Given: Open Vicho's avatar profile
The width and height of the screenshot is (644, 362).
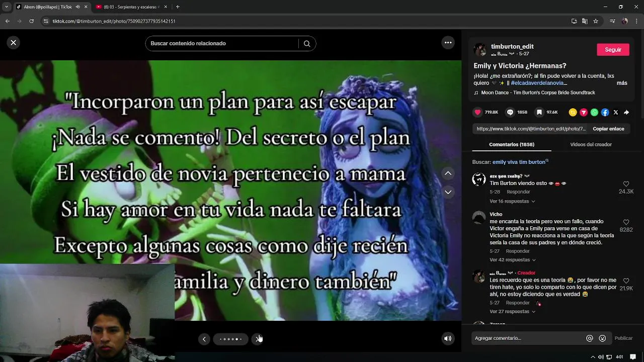Looking at the screenshot, I should (479, 217).
